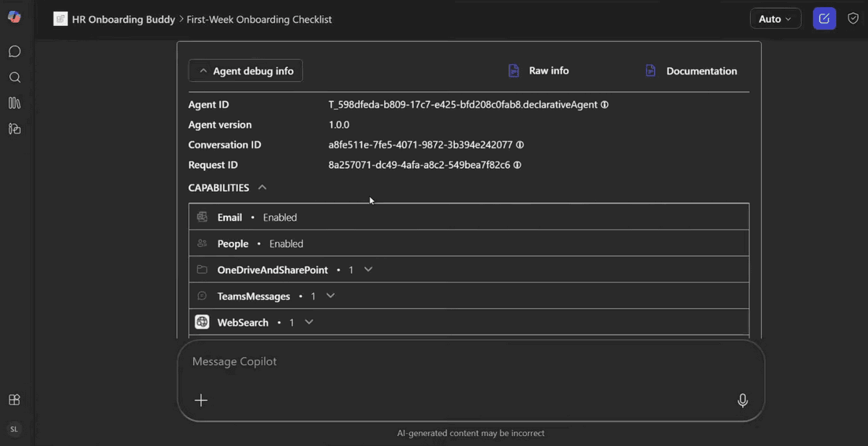Click the microphone icon in message box

click(742, 400)
